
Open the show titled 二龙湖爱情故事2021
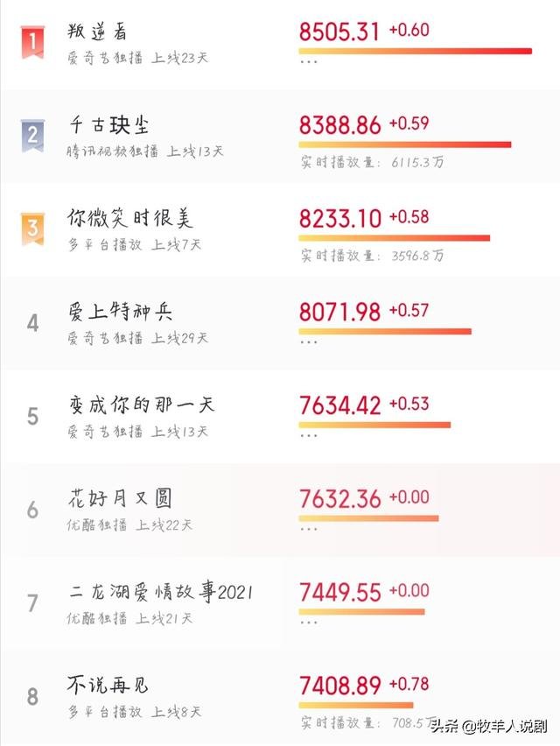tap(160, 592)
